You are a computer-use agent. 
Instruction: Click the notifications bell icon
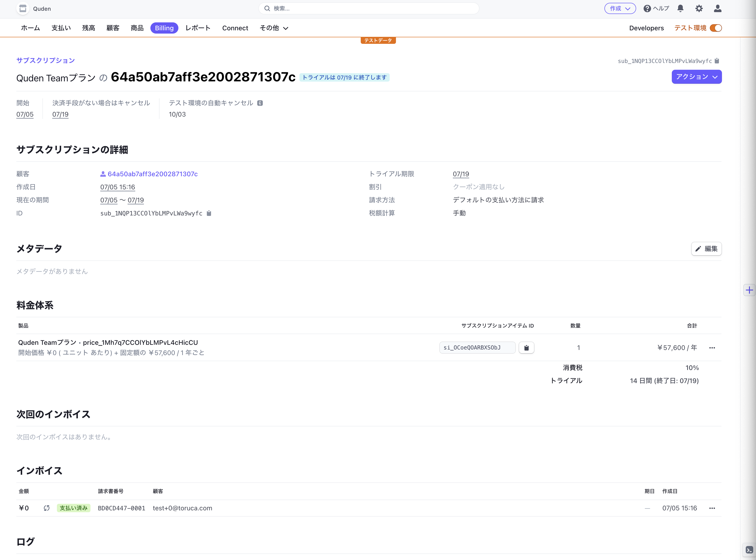[x=680, y=8]
